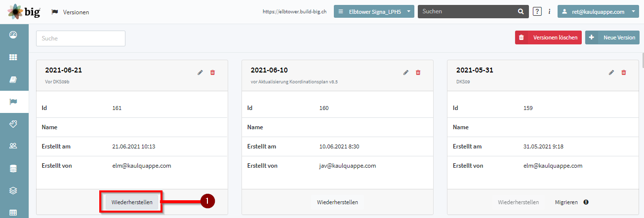Screen dimensions: 644x218
Task: Open the tag sidebar icon
Action: [14, 124]
